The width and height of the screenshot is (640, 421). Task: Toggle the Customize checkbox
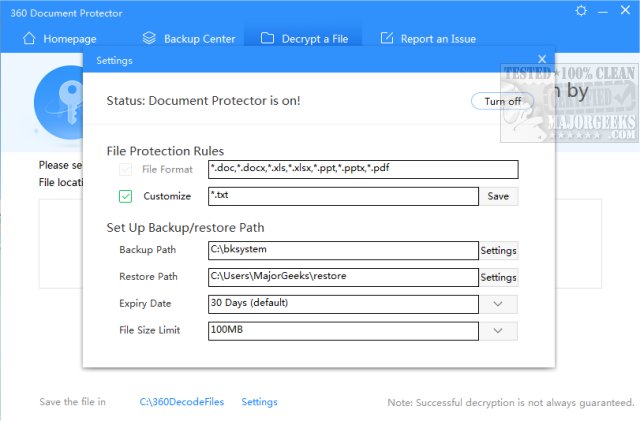(125, 196)
